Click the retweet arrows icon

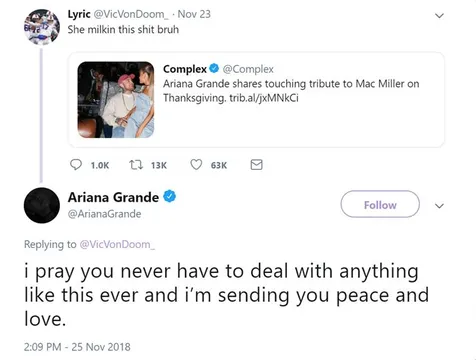[x=136, y=165]
